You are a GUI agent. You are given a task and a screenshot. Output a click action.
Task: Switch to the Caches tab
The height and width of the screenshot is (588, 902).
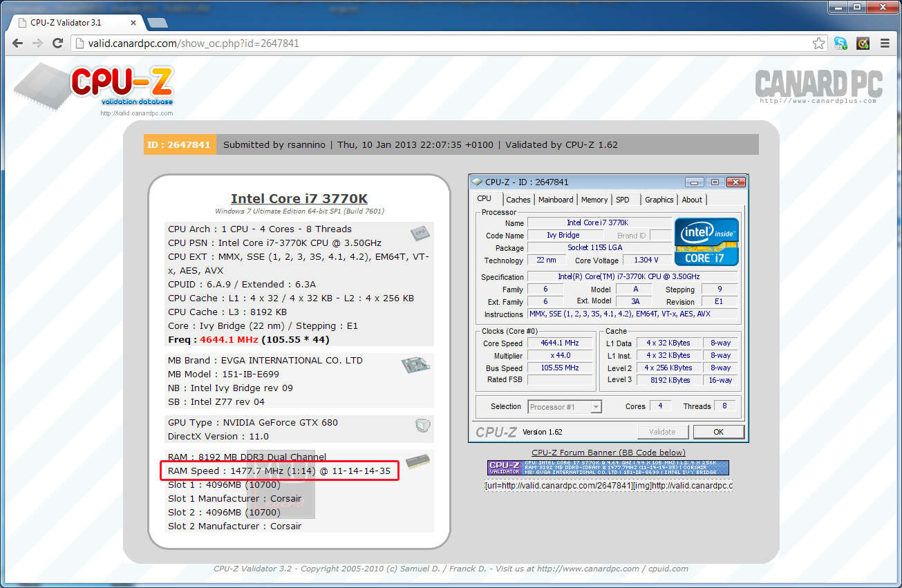(x=518, y=200)
